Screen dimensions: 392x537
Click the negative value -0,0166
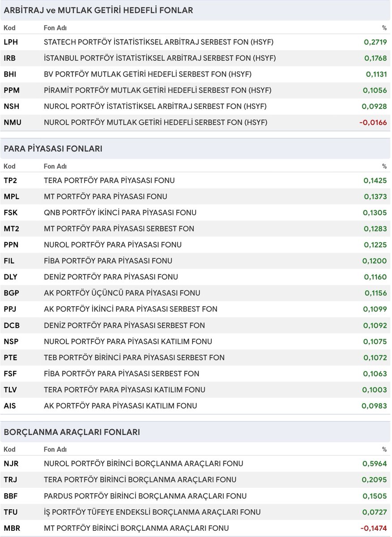coord(374,123)
